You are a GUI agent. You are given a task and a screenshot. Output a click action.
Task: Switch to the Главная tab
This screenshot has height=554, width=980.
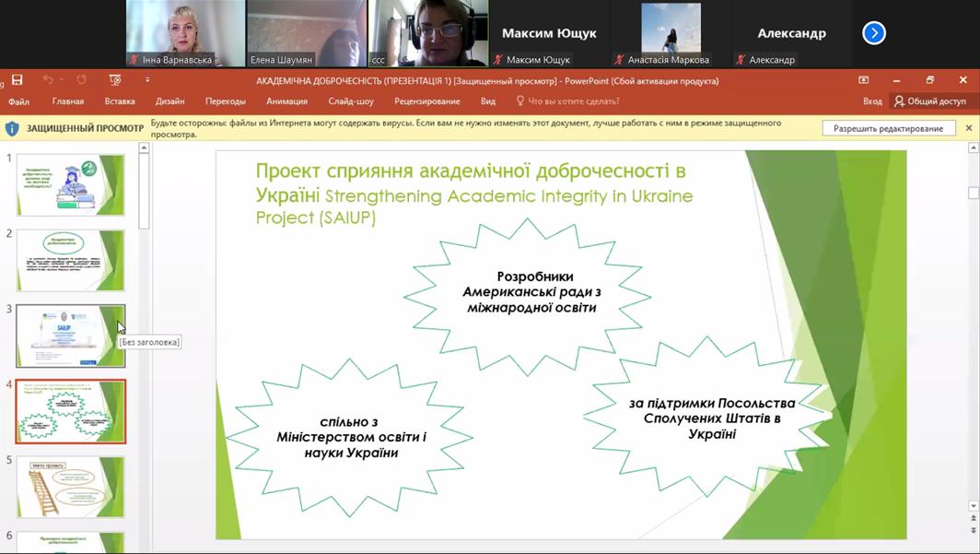[x=68, y=101]
